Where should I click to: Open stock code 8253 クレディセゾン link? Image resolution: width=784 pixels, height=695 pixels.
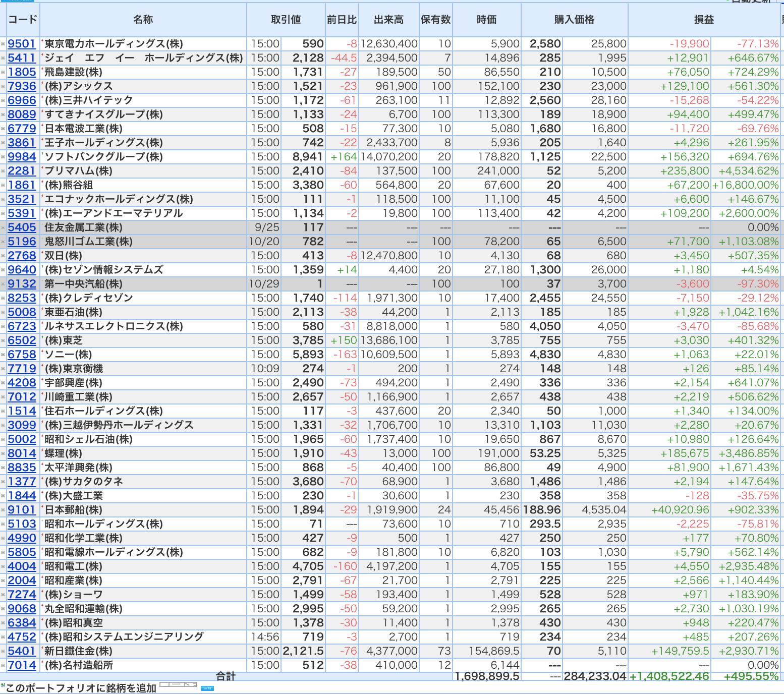[22, 298]
